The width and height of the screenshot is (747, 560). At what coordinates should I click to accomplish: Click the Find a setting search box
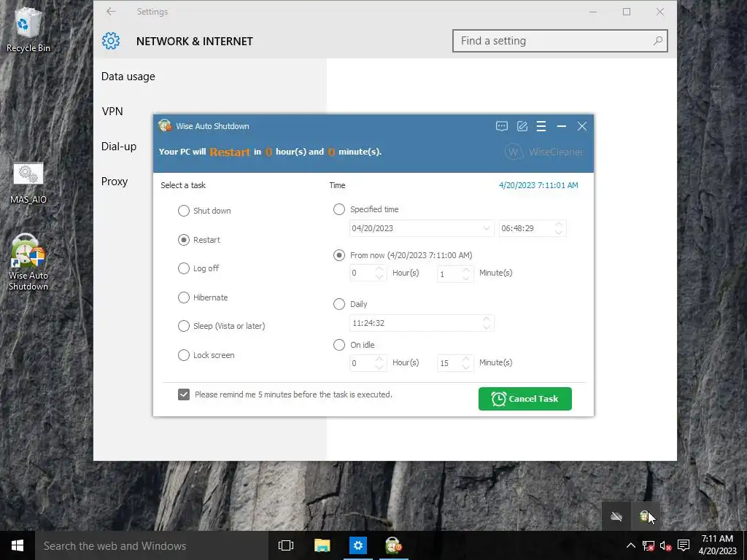560,41
